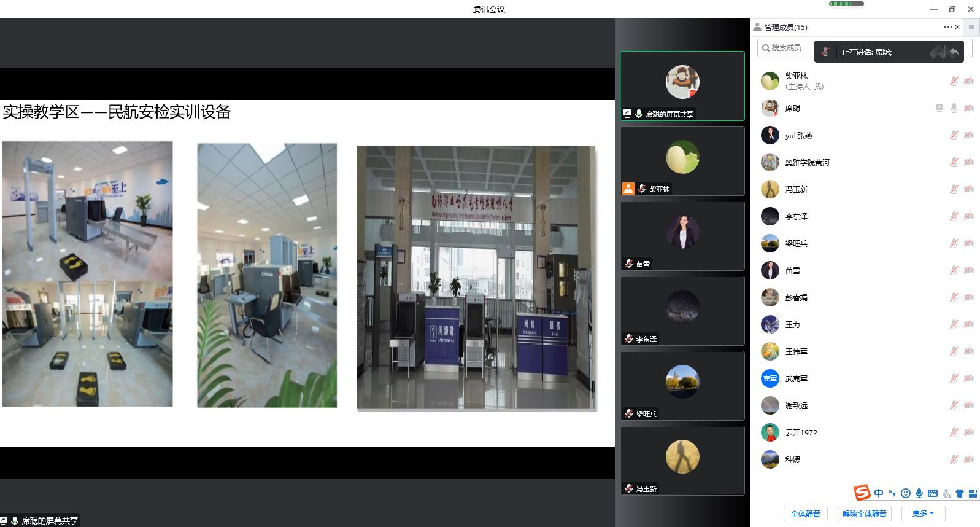This screenshot has width=980, height=527.
Task: Open the three-dot menu in member panel header
Action: pos(947,27)
